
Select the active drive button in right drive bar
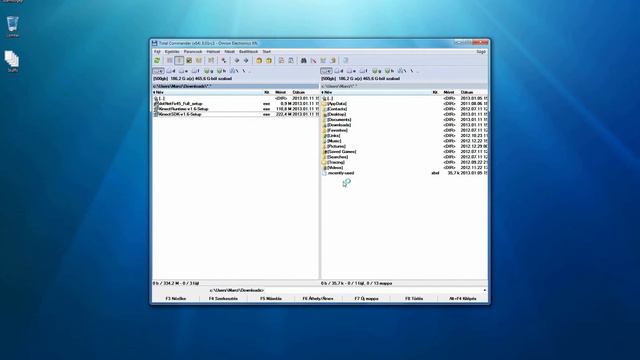[x=326, y=71]
